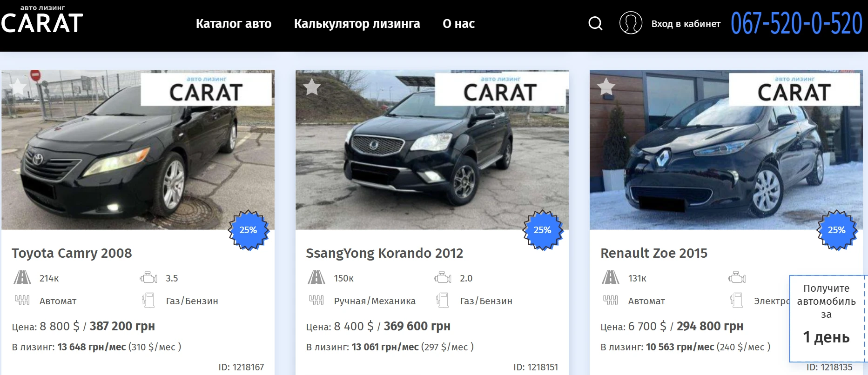Click the leasing rate 13 061 грн/мес
The image size is (868, 375).
(x=385, y=347)
